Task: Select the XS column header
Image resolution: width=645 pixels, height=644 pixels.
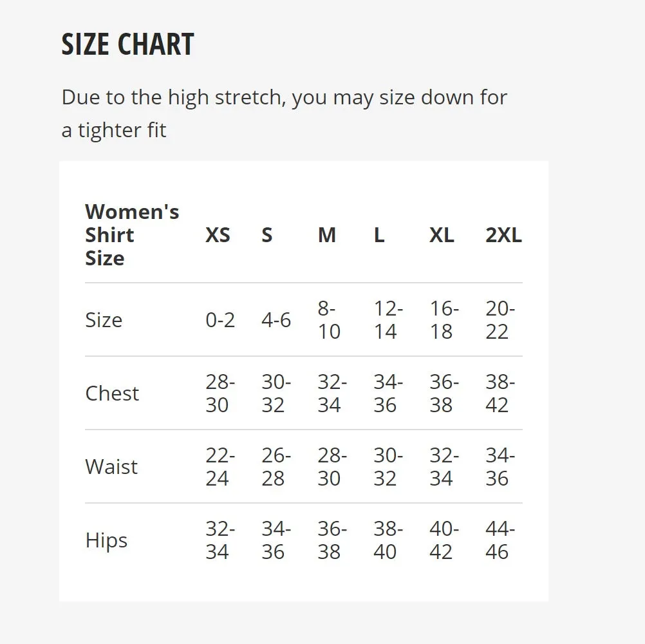Action: pyautogui.click(x=218, y=235)
